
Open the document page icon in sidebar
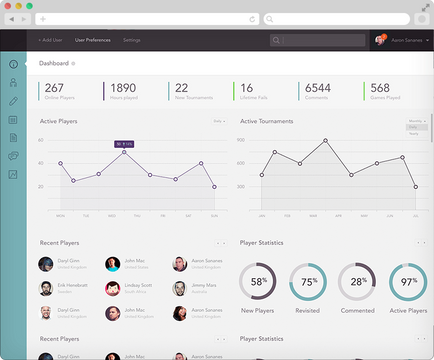[13, 138]
